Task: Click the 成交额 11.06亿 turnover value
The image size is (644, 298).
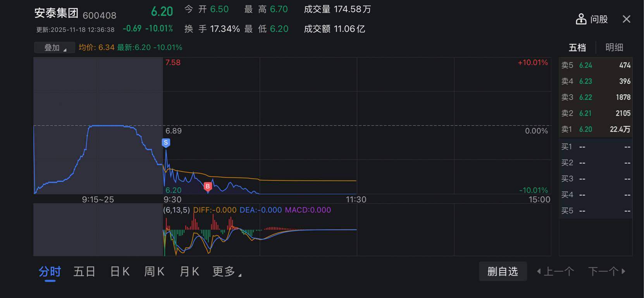Action: [334, 29]
